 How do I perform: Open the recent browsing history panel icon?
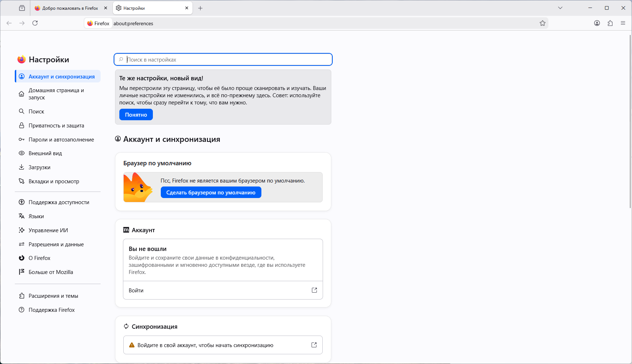tap(22, 8)
